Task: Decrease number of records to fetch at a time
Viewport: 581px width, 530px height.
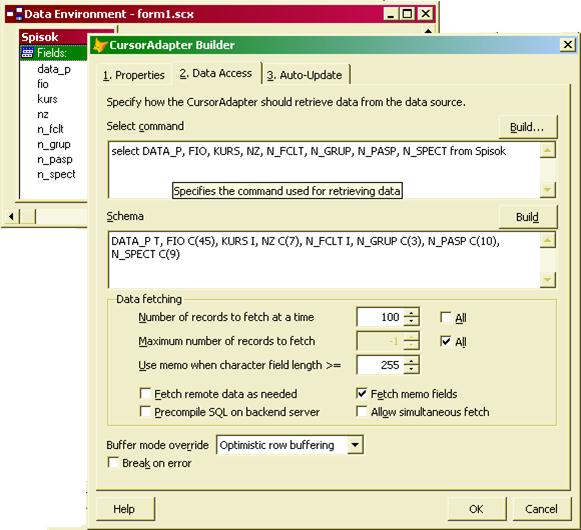Action: pyautogui.click(x=411, y=321)
